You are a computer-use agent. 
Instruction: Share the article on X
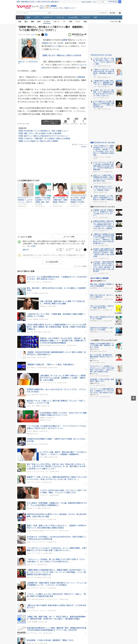[x=43, y=35]
